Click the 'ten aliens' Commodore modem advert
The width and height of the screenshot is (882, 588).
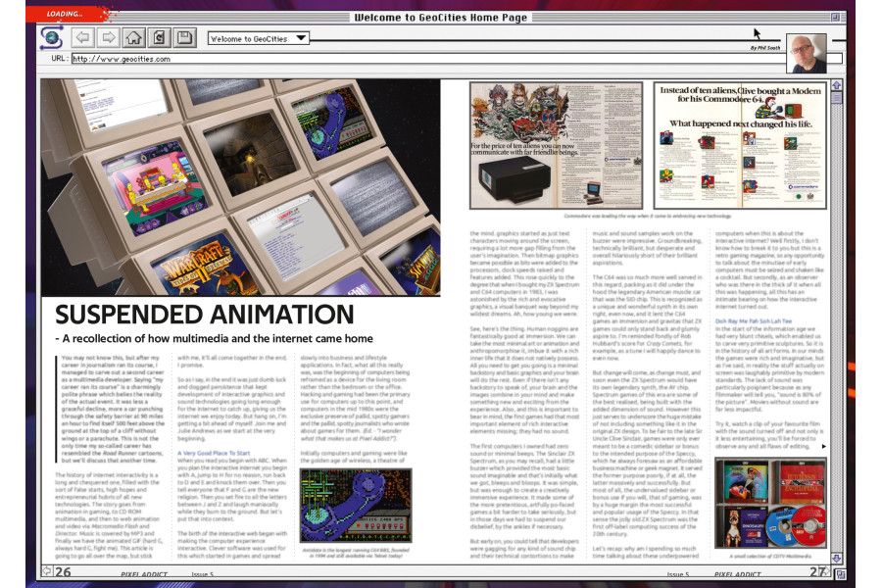pyautogui.click(x=557, y=146)
